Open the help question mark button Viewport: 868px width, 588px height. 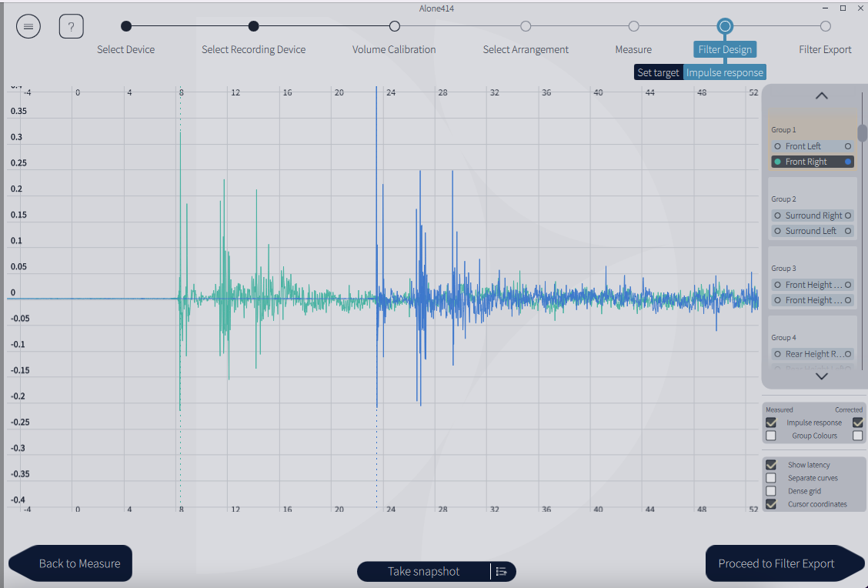click(x=71, y=26)
